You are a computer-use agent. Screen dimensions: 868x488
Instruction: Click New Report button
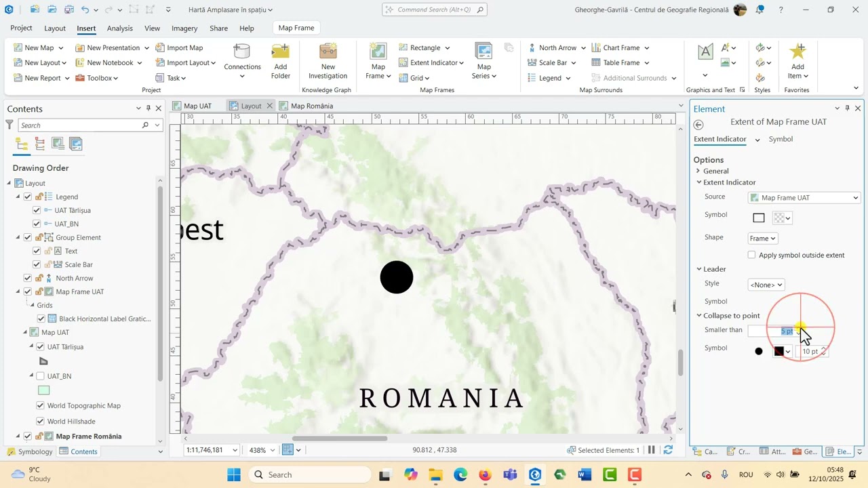[41, 78]
